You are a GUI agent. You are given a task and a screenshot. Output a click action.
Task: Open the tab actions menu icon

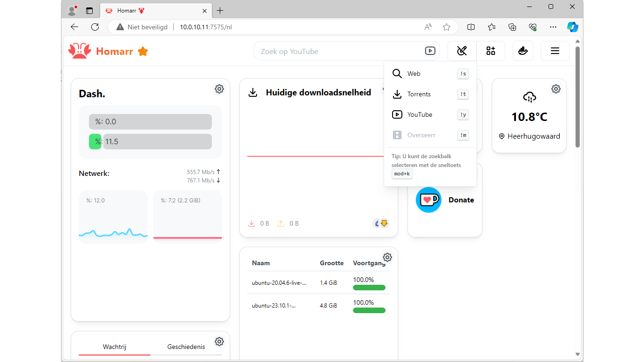[89, 10]
